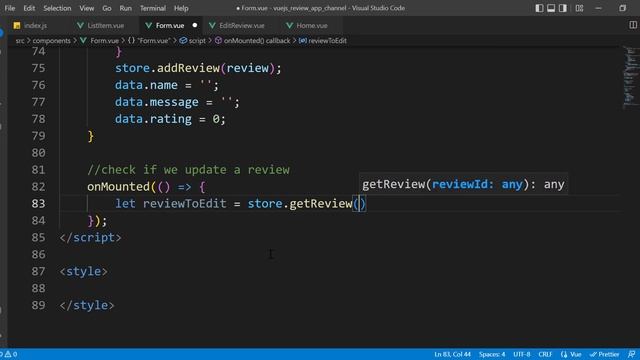Click line number 83 in gutter

[x=38, y=203]
